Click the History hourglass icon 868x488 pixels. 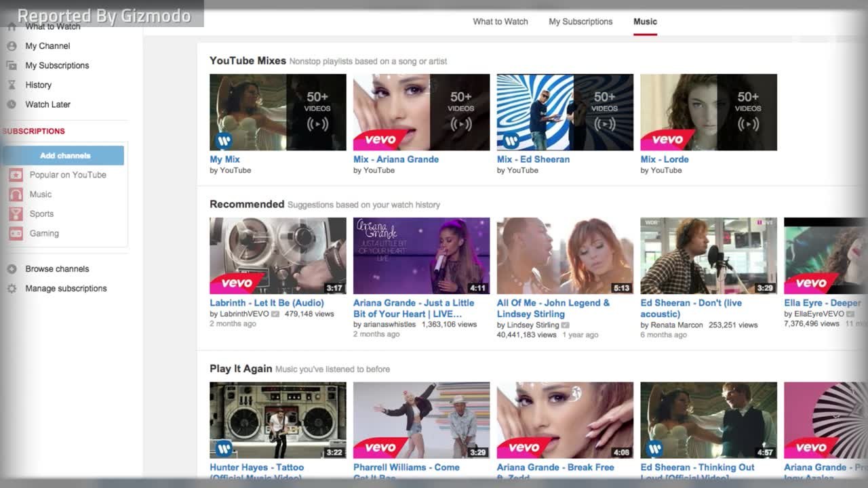pyautogui.click(x=12, y=85)
